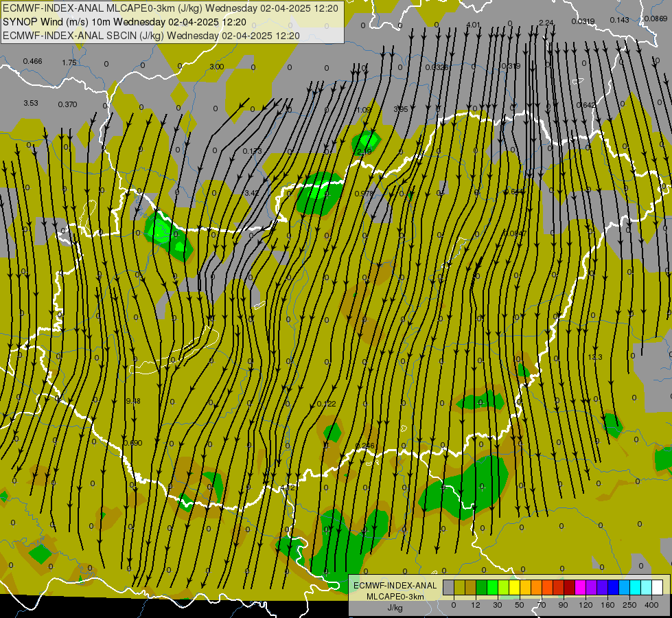The image size is (672, 618).
Task: Click legend scale value '90'
Action: click(563, 606)
